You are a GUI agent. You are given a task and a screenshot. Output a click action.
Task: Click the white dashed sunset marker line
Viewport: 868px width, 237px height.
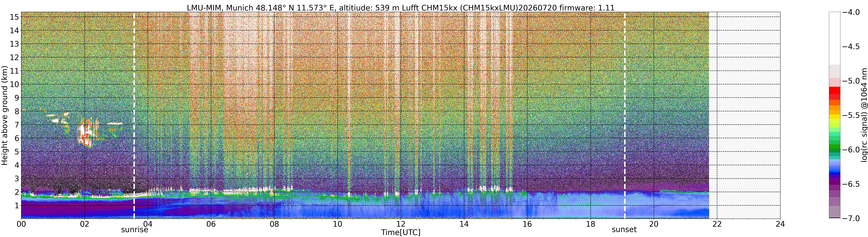625,115
